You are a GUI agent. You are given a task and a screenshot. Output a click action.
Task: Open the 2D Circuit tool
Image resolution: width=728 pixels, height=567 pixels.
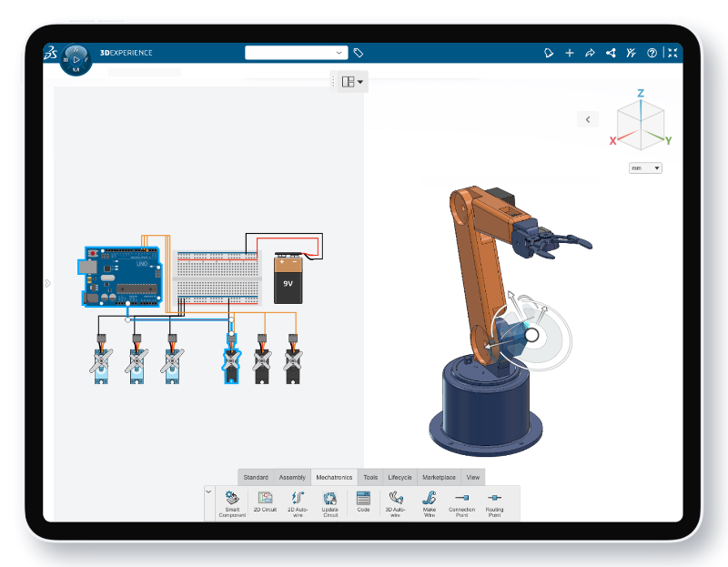tap(265, 501)
